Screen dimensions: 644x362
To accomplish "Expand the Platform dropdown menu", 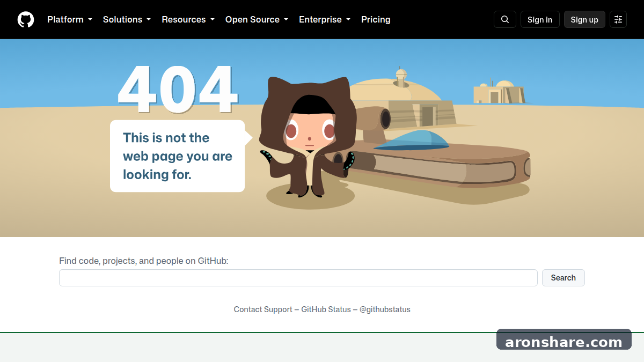I will 70,19.
